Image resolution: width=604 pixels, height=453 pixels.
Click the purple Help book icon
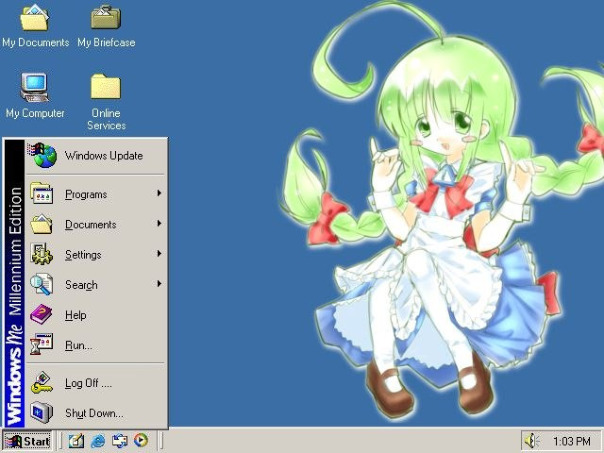41,314
